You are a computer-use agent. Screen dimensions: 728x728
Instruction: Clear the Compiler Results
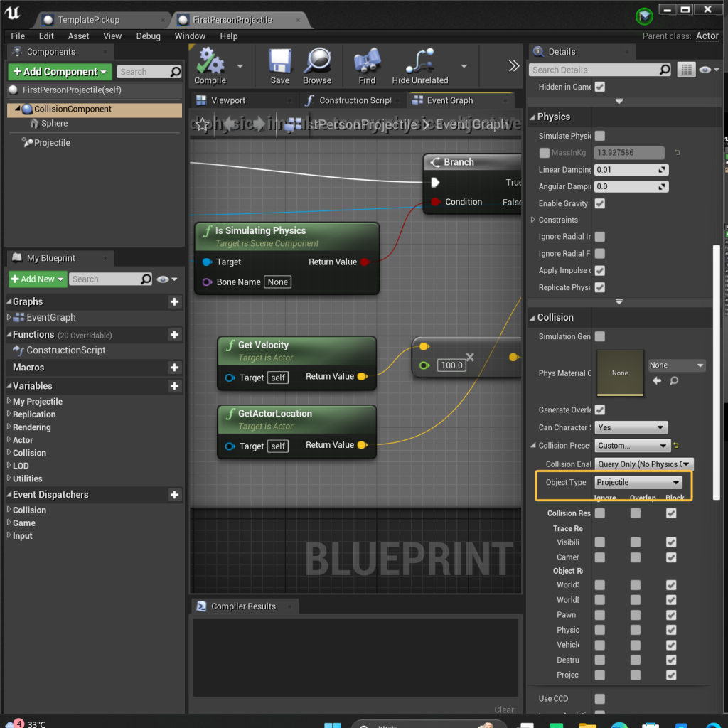(504, 710)
